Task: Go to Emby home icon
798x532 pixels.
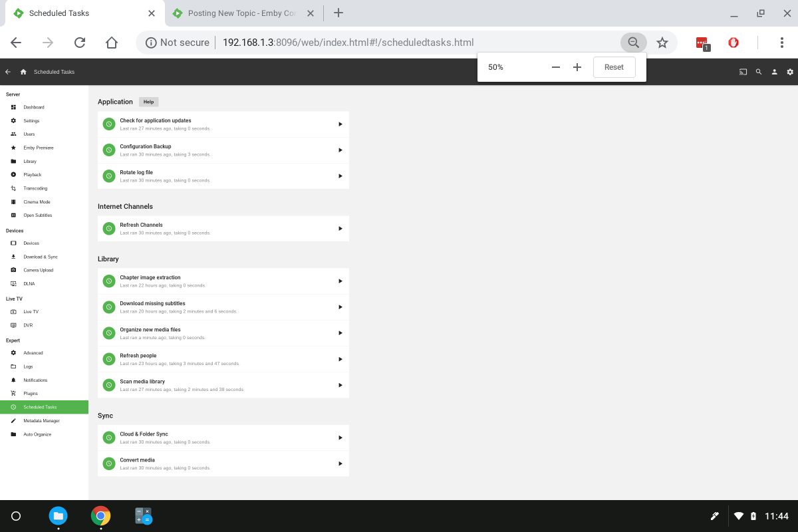Action: [23, 72]
